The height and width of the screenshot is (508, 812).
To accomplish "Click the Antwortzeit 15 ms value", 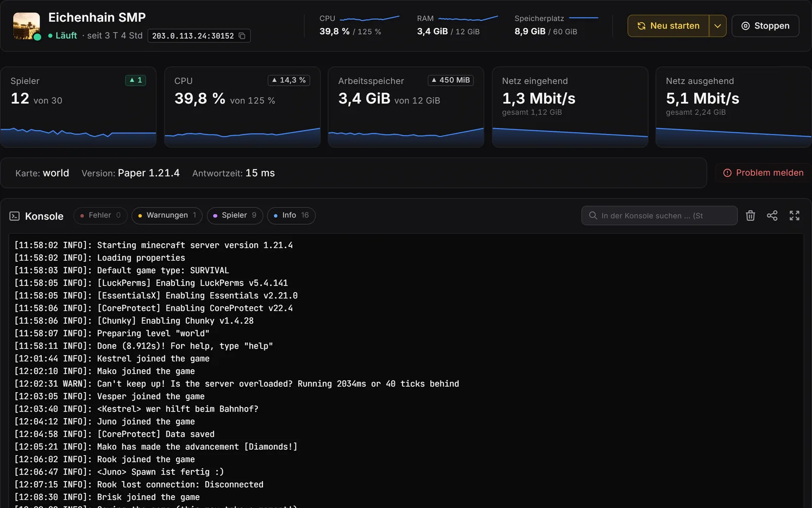I will [x=260, y=173].
